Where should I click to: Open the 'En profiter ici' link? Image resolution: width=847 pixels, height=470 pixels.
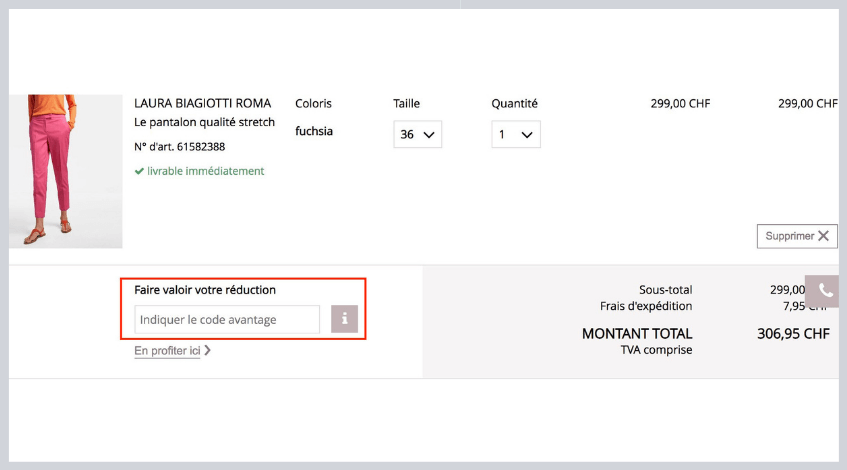tap(172, 351)
